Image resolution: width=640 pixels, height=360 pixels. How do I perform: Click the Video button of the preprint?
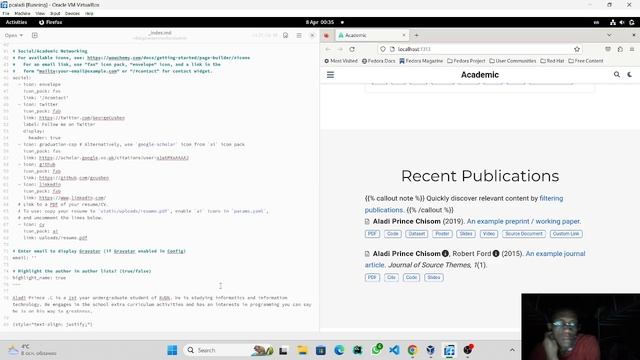point(489,234)
